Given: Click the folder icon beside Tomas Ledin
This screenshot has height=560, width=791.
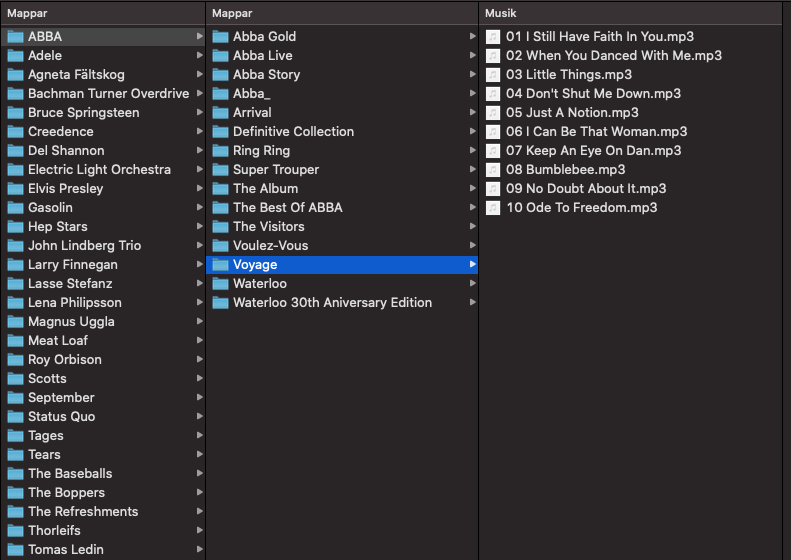Looking at the screenshot, I should pos(15,549).
